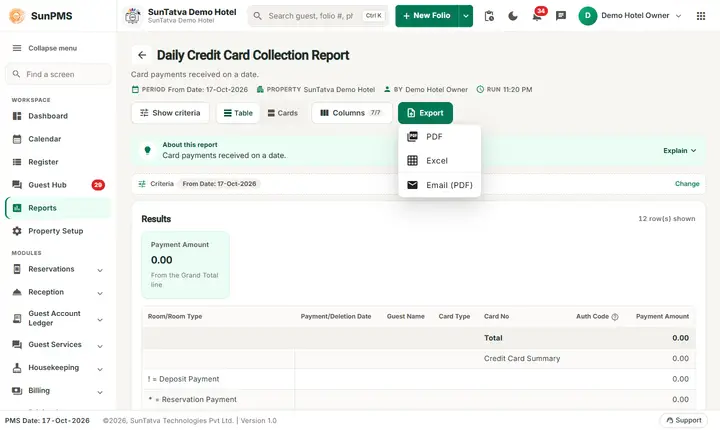
Task: Click the Property Setup gear icon
Action: pyautogui.click(x=17, y=231)
